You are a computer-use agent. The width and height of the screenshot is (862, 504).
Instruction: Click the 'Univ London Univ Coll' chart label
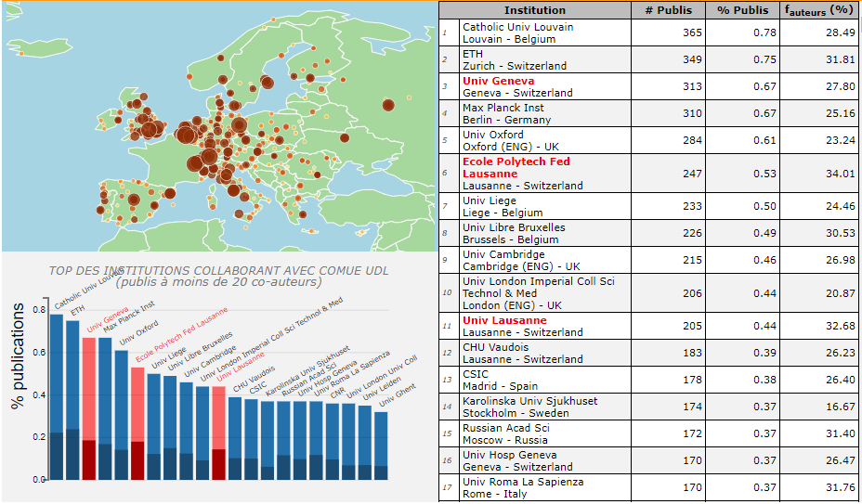click(x=383, y=377)
